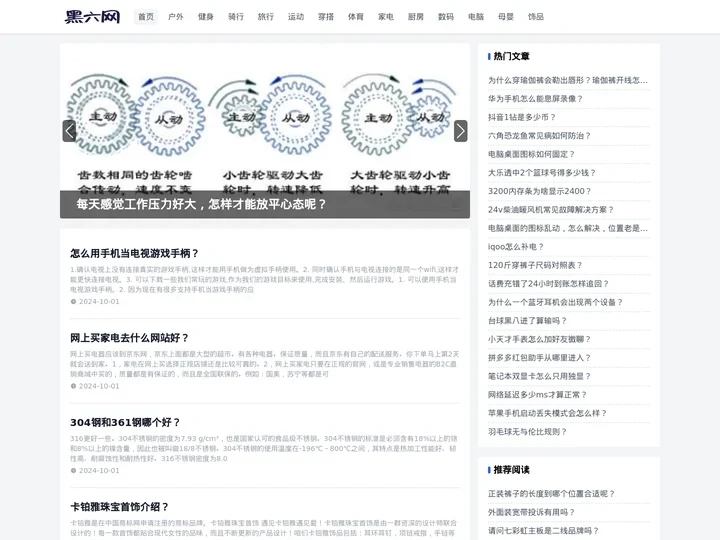Open the 穿搭 nav item
Screen dimensions: 720x540
(x=326, y=17)
